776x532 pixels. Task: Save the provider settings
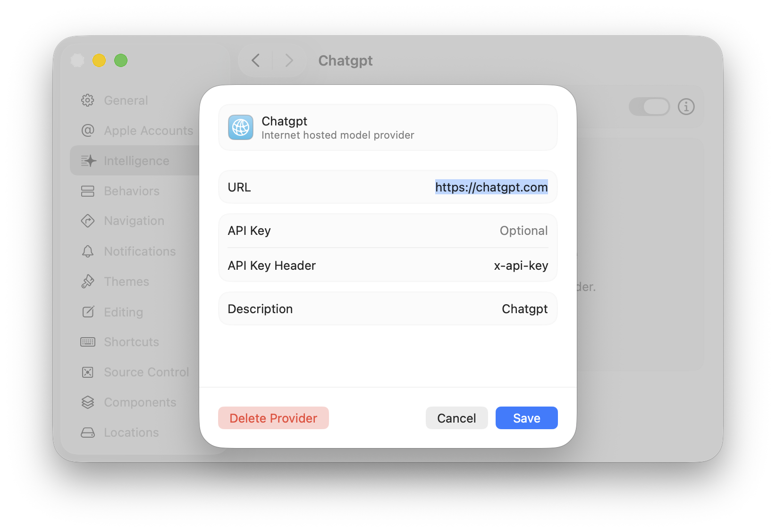point(527,418)
